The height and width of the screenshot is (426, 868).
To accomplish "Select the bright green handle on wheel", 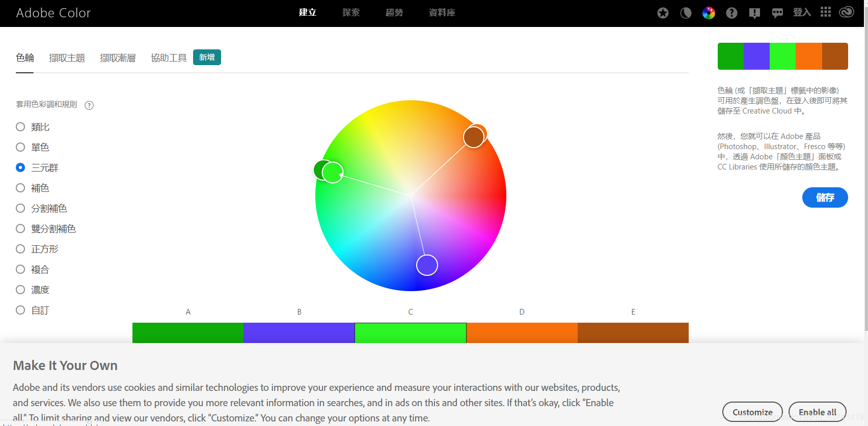I will (333, 173).
